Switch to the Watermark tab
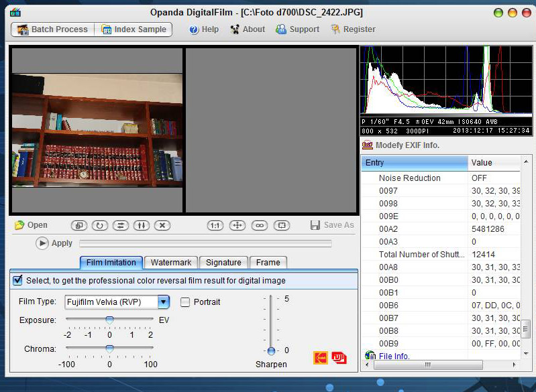Viewport: 536px width, 392px height. pyautogui.click(x=171, y=263)
